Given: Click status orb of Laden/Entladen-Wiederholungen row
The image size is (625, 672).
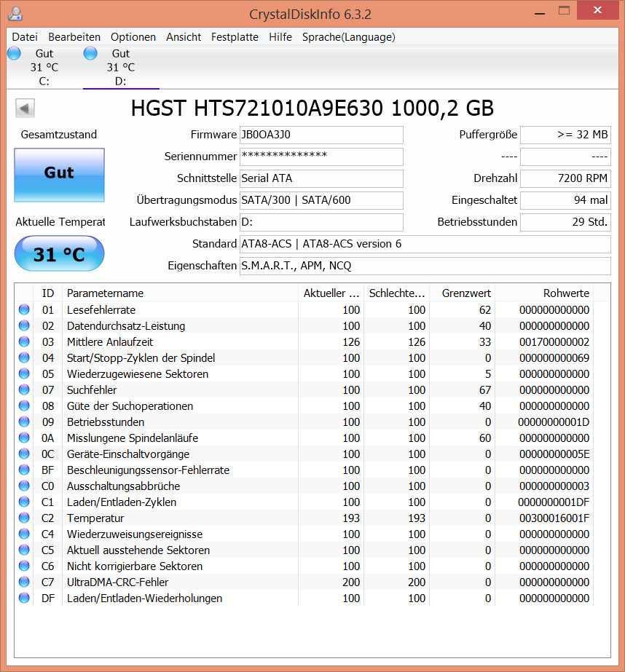Looking at the screenshot, I should (25, 598).
